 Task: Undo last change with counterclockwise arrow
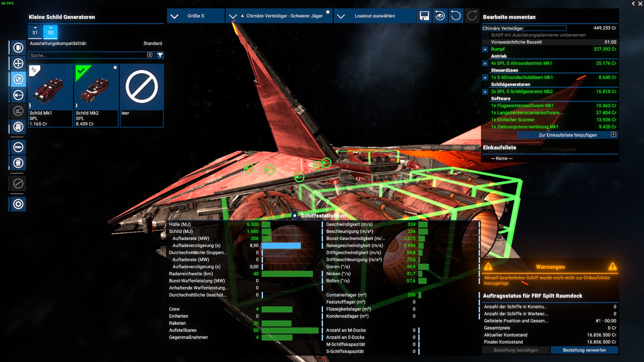pos(456,16)
